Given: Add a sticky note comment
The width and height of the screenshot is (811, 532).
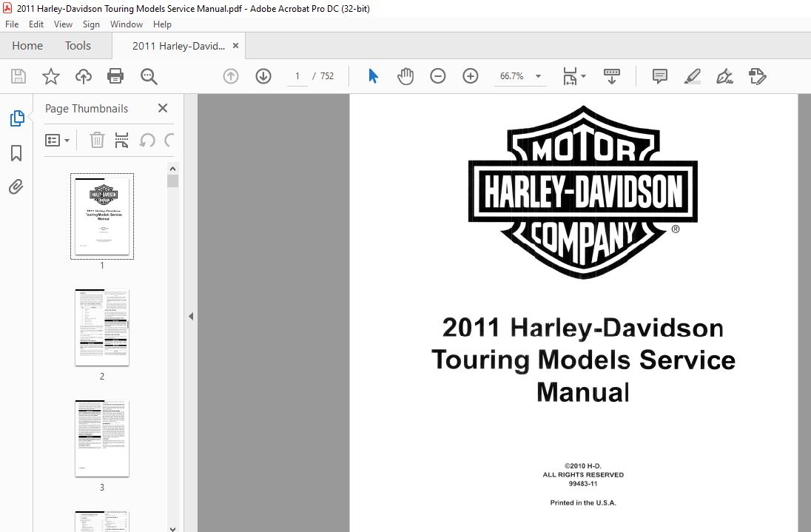Looking at the screenshot, I should (660, 76).
